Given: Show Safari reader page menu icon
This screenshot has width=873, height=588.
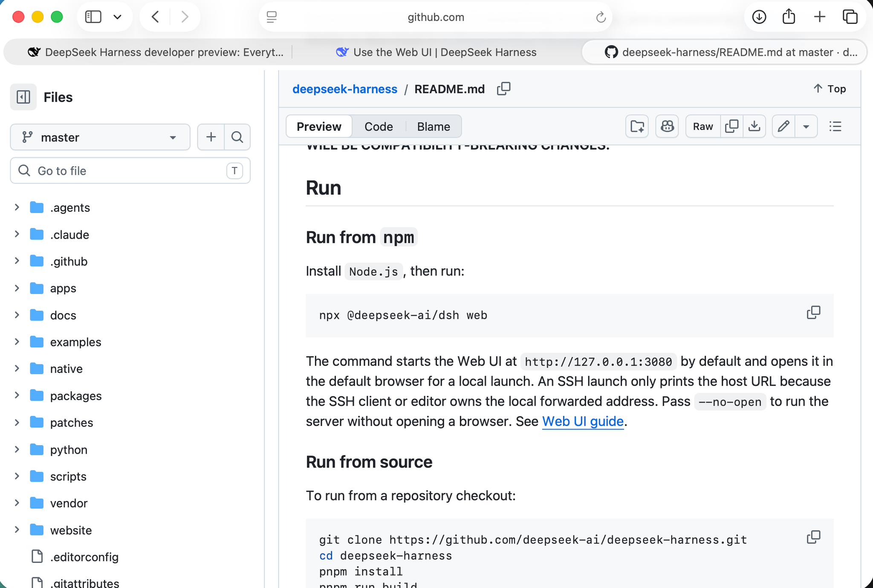Looking at the screenshot, I should [272, 17].
